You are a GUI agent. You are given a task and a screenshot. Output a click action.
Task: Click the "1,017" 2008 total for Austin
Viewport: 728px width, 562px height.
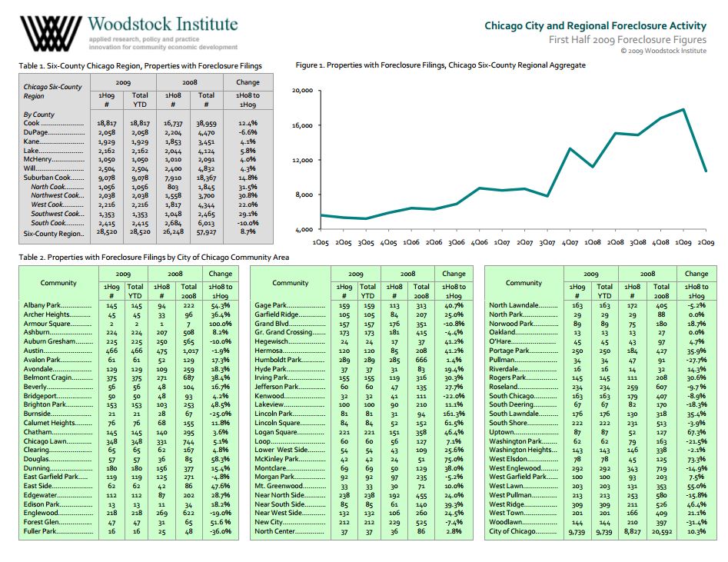click(189, 351)
